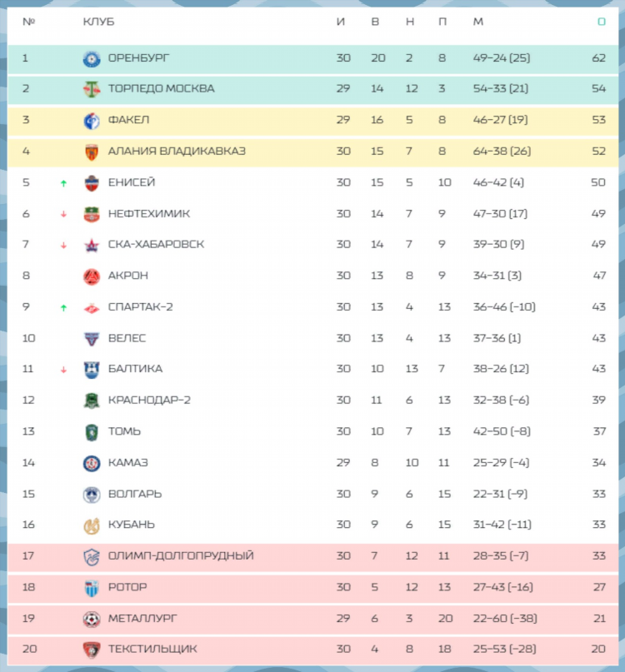Image resolution: width=625 pixels, height=672 pixels.
Task: Select the Ротор club name
Action: (x=127, y=587)
